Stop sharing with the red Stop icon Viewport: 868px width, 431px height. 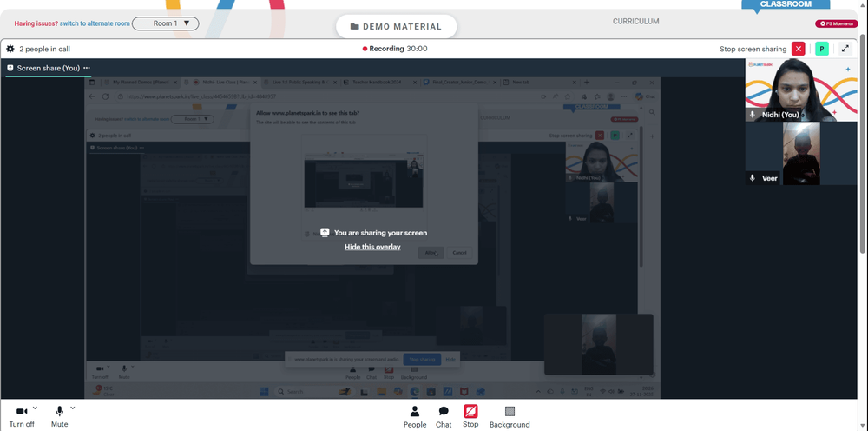[x=470, y=416]
